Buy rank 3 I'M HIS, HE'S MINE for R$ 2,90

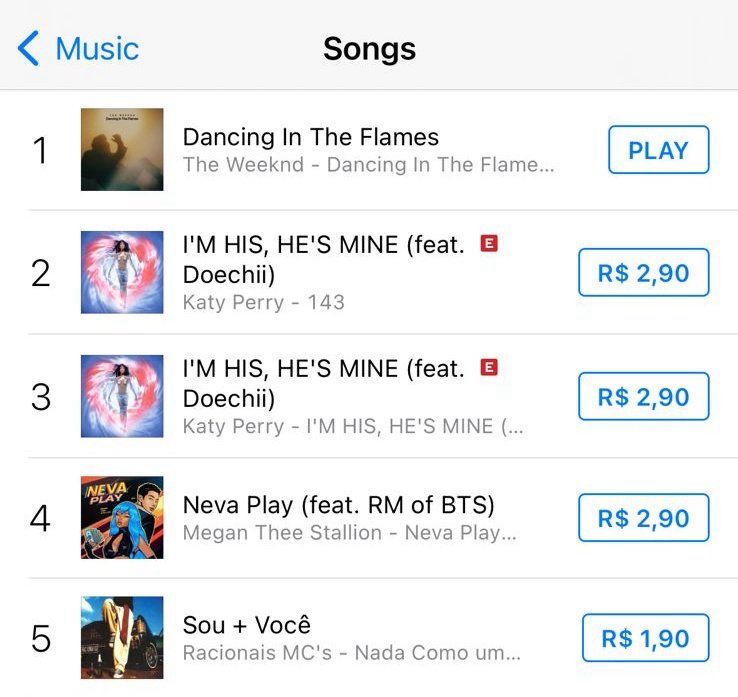click(643, 397)
